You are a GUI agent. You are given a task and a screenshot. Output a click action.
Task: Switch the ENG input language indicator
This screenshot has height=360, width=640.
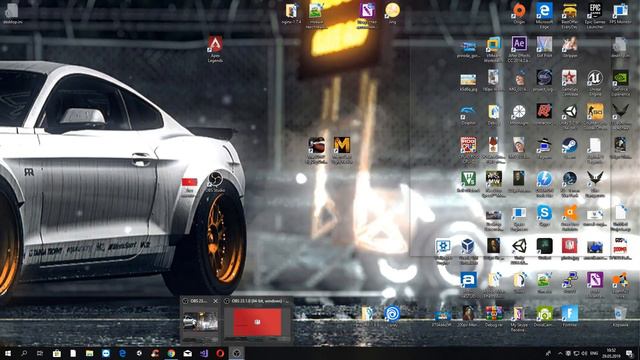(x=594, y=353)
